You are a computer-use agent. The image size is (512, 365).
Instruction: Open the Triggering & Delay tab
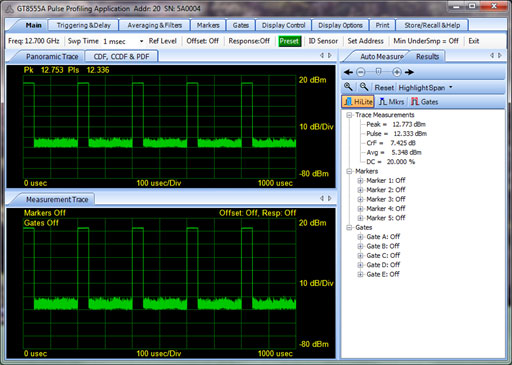83,25
